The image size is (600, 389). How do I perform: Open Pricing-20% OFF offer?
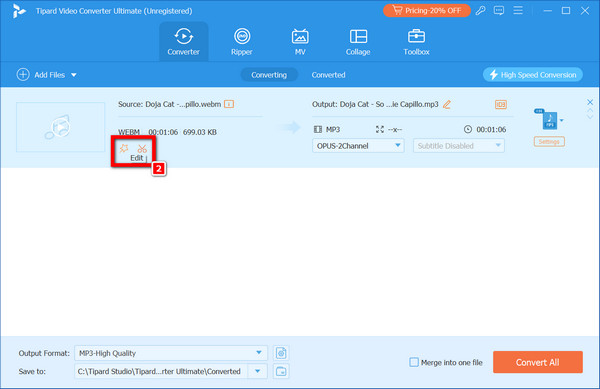[427, 11]
